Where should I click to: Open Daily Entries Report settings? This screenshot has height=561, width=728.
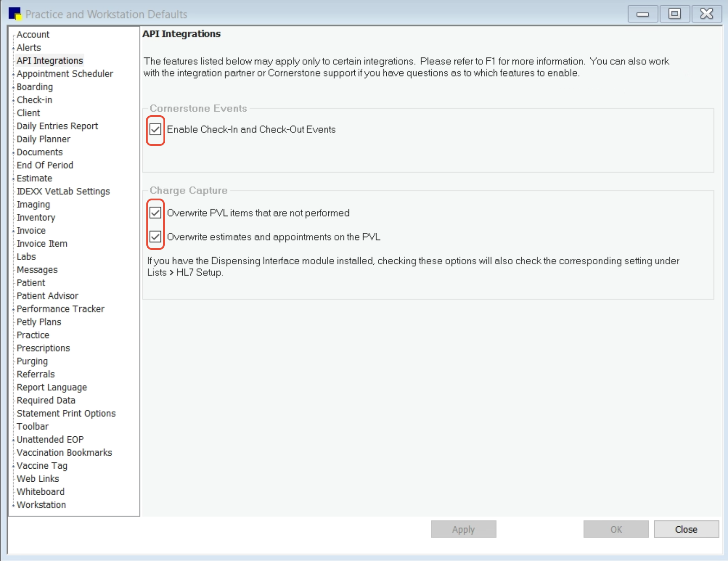(x=57, y=126)
